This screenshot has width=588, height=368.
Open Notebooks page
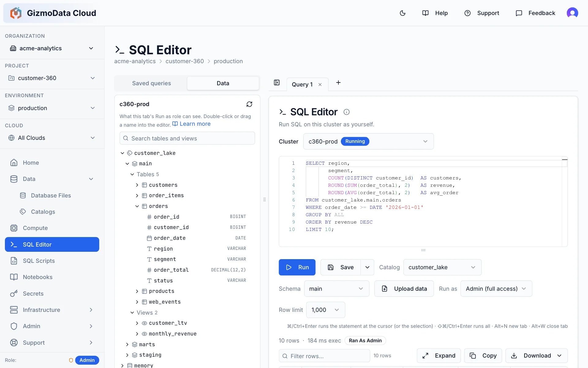click(x=52, y=277)
